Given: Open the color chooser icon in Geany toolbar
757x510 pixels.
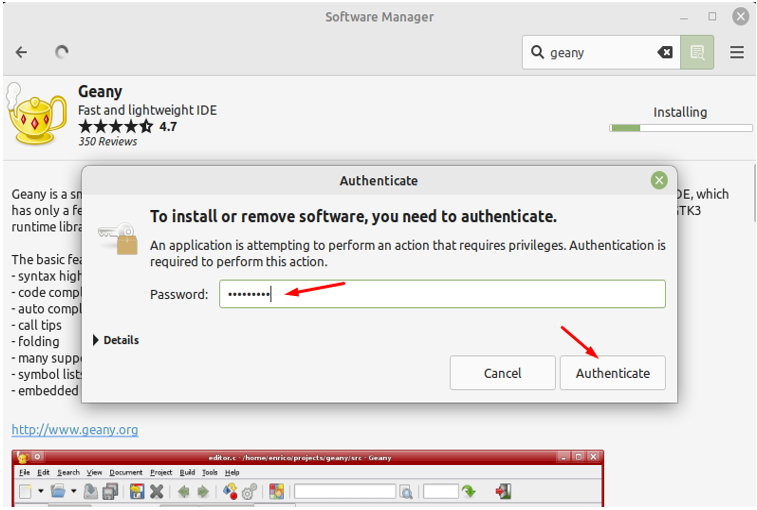Looking at the screenshot, I should tap(277, 492).
